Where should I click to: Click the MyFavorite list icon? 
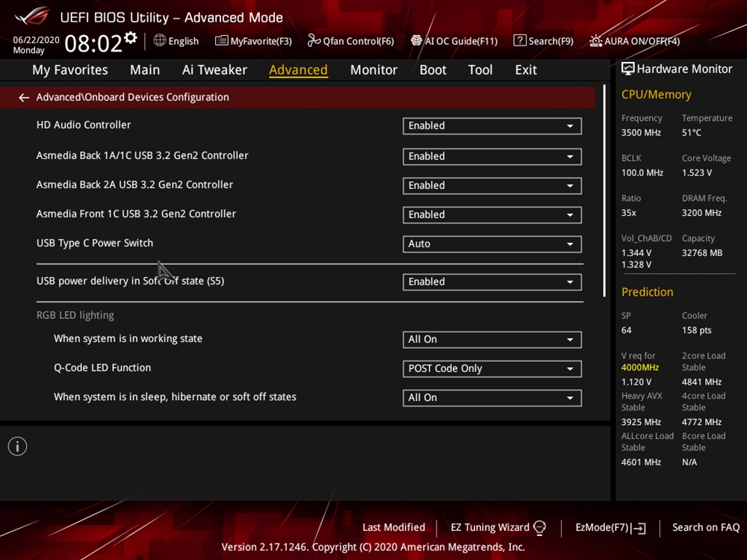(x=222, y=41)
